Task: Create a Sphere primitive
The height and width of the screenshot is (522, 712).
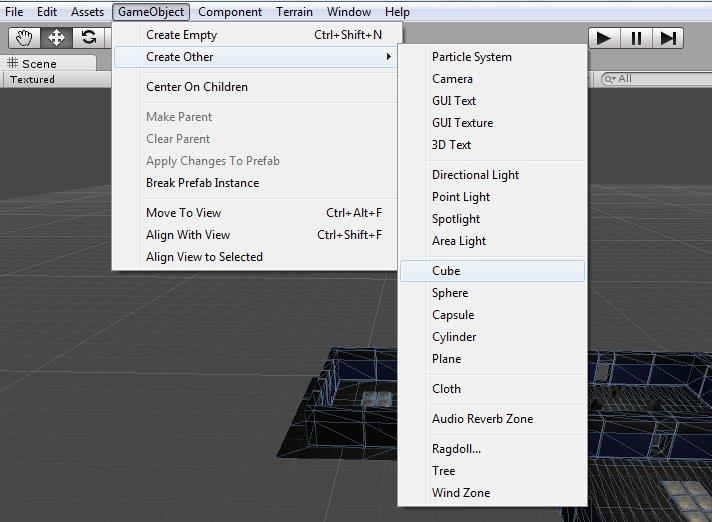Action: coord(493,293)
